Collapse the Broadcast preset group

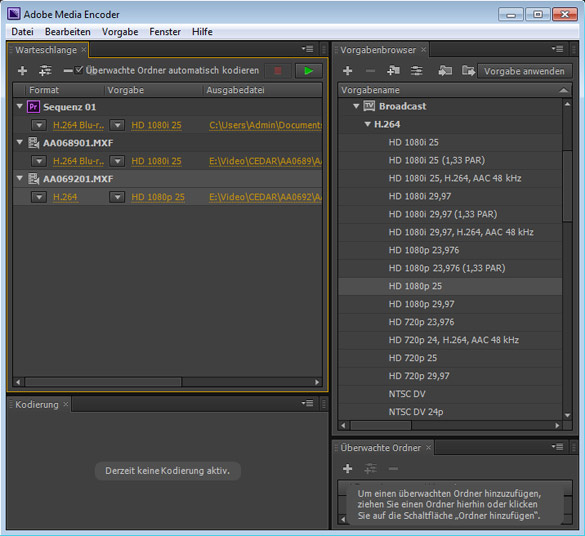tap(356, 106)
